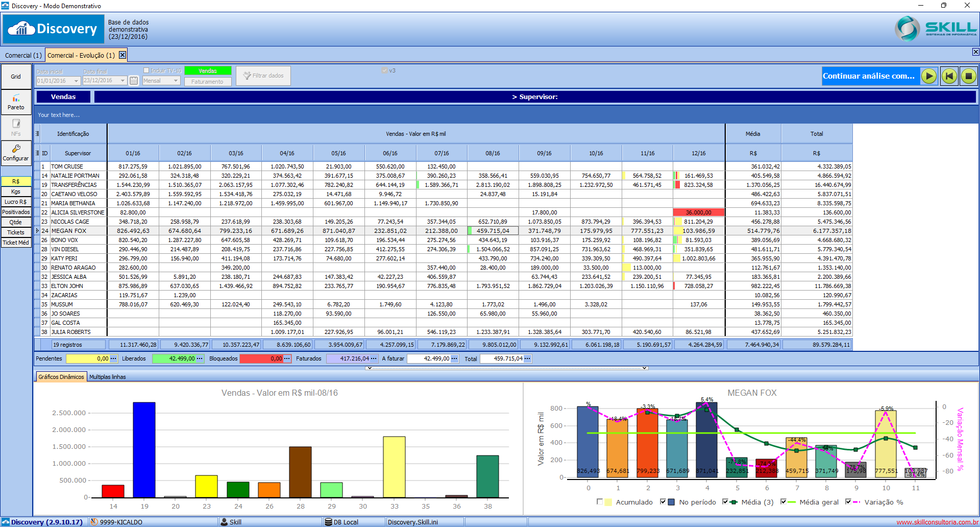This screenshot has width=980, height=527.
Task: Click the Skill user status icon
Action: coord(224,522)
